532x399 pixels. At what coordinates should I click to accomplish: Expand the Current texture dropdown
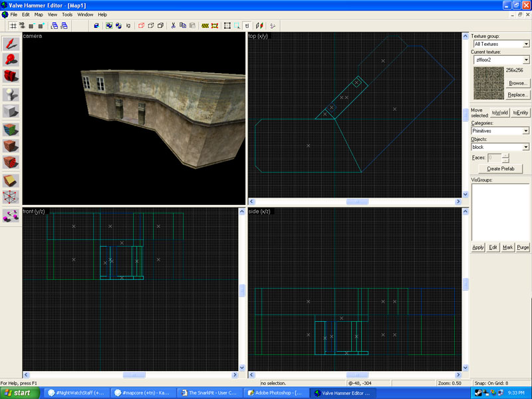coord(526,60)
